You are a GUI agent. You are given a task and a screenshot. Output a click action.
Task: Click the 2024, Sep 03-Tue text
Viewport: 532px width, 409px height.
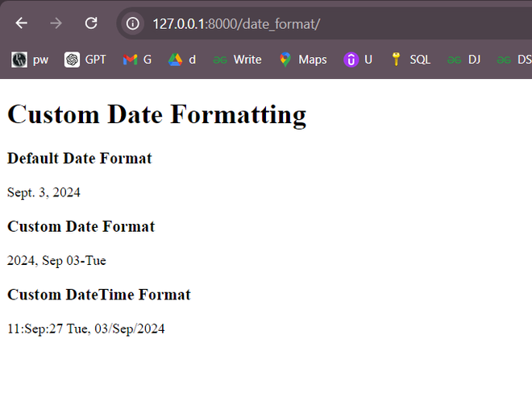click(x=56, y=261)
